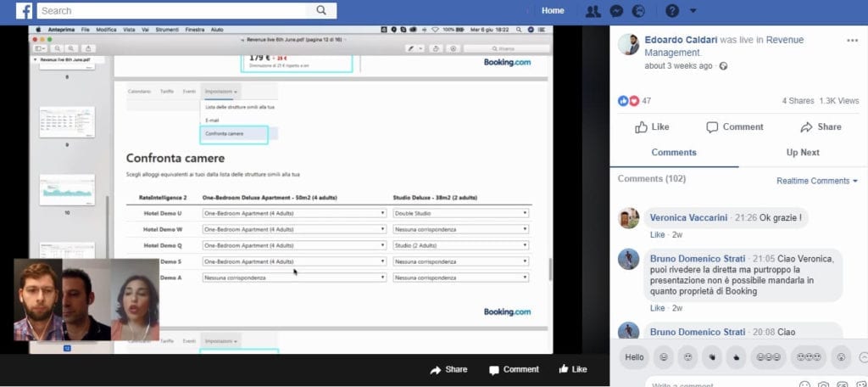Image resolution: width=868 pixels, height=387 pixels.
Task: Open the Aiuto menu
Action: (x=217, y=30)
